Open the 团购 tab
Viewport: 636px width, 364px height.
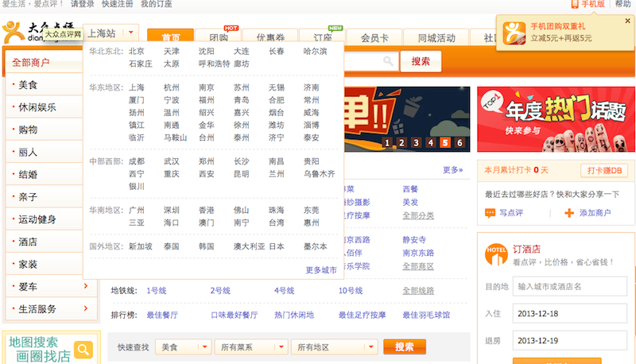pos(219,37)
